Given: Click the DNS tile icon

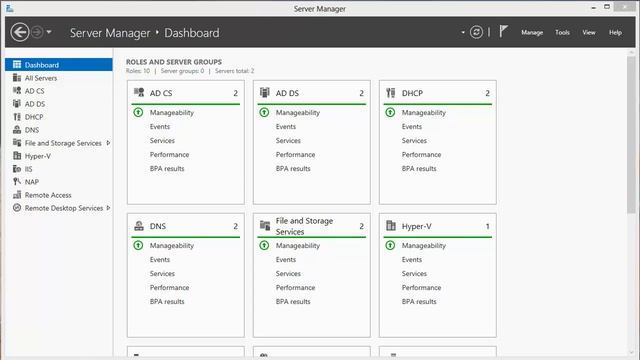Looking at the screenshot, I should coord(139,226).
